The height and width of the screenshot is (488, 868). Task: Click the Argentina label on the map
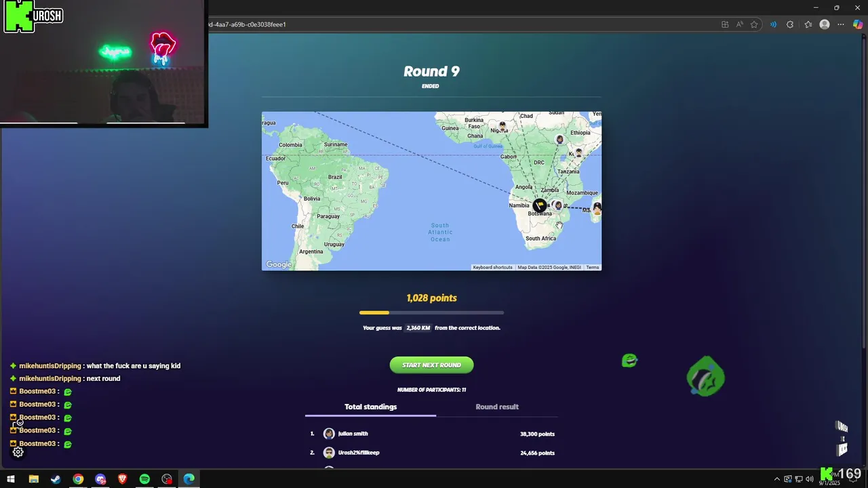coord(311,251)
